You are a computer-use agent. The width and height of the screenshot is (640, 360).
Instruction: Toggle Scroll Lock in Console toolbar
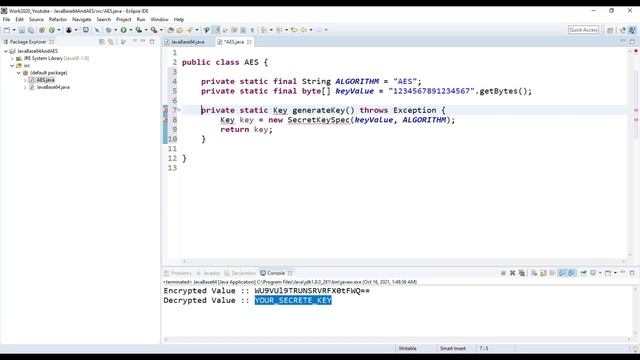(543, 273)
